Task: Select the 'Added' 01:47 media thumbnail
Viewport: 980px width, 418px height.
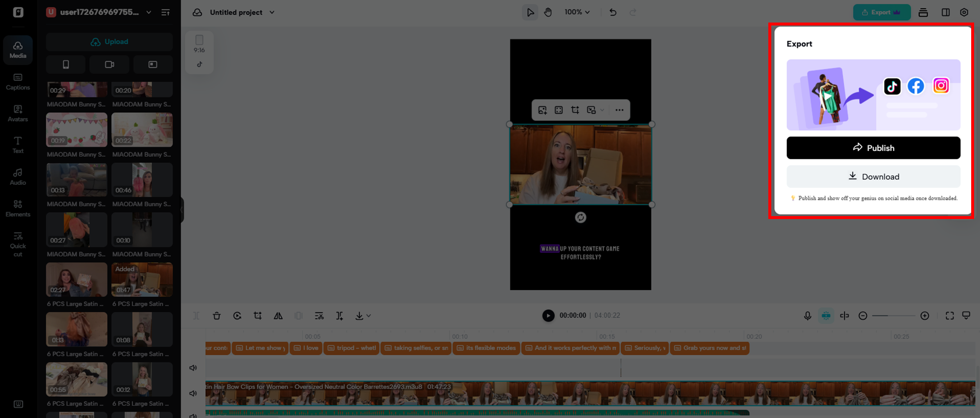Action: tap(142, 280)
